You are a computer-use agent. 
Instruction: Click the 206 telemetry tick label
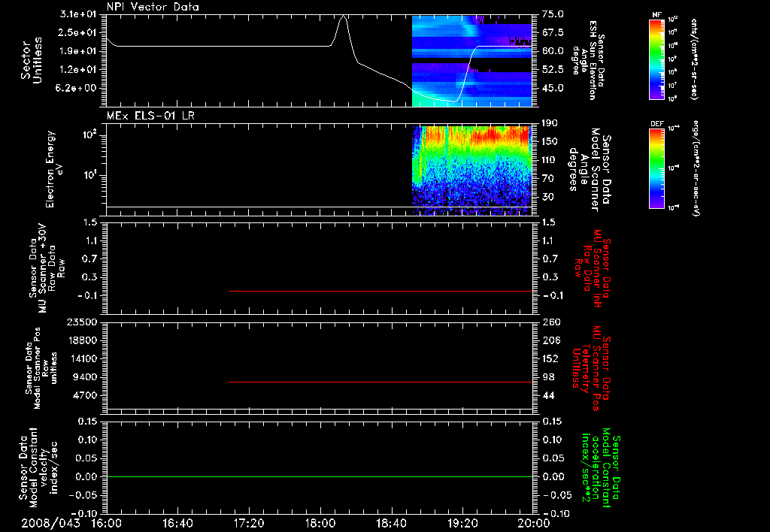pos(550,340)
